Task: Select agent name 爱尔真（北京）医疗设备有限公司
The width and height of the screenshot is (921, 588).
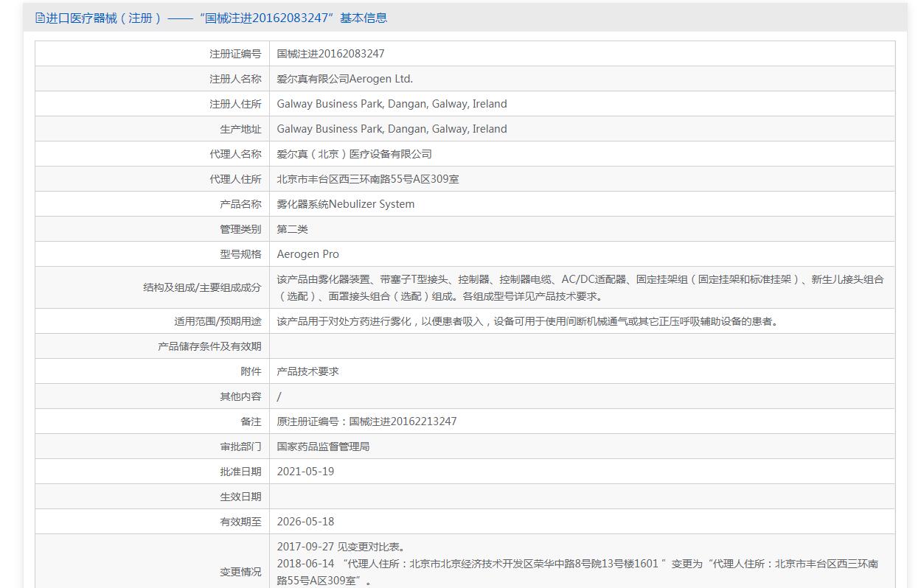Action: (354, 154)
